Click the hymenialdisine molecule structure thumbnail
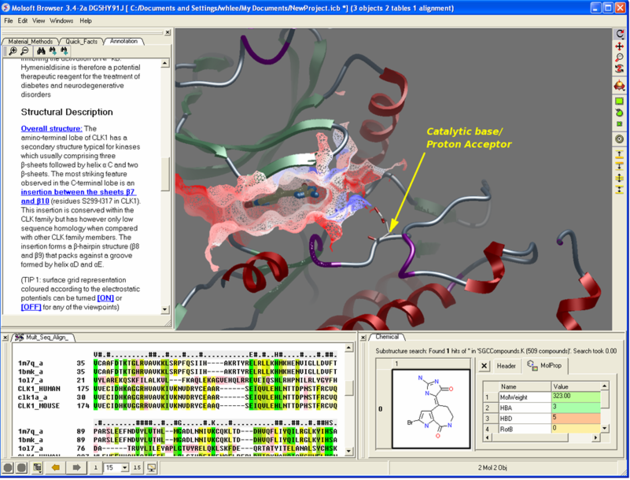The image size is (630, 480). [x=431, y=409]
